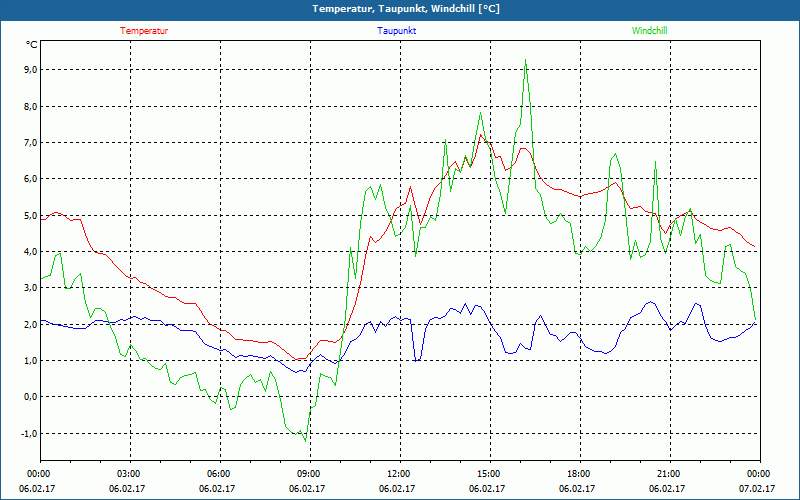Click the 03:00 time axis label
This screenshot has width=800, height=500.
[x=131, y=473]
